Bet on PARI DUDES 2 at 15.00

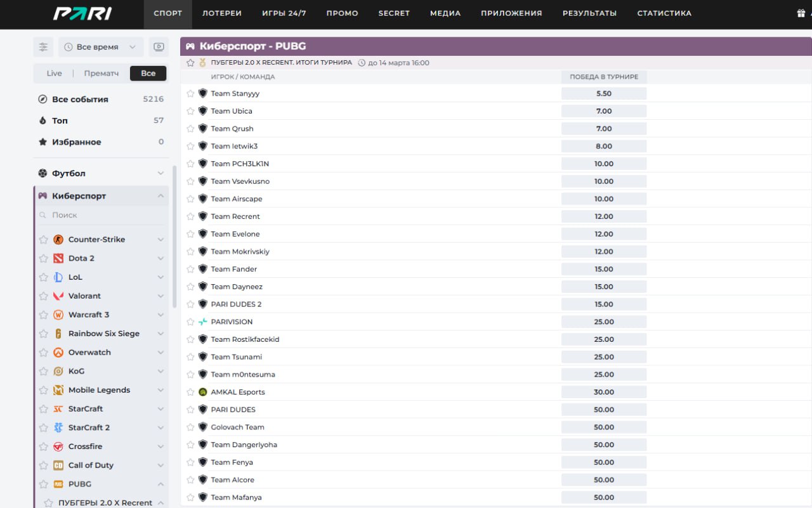604,304
